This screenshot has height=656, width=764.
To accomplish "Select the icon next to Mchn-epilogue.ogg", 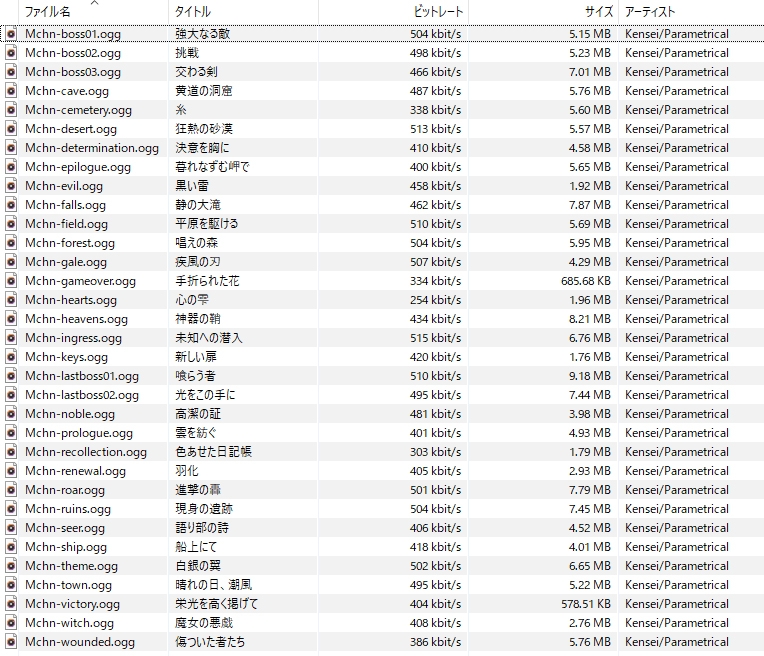I will [11, 167].
